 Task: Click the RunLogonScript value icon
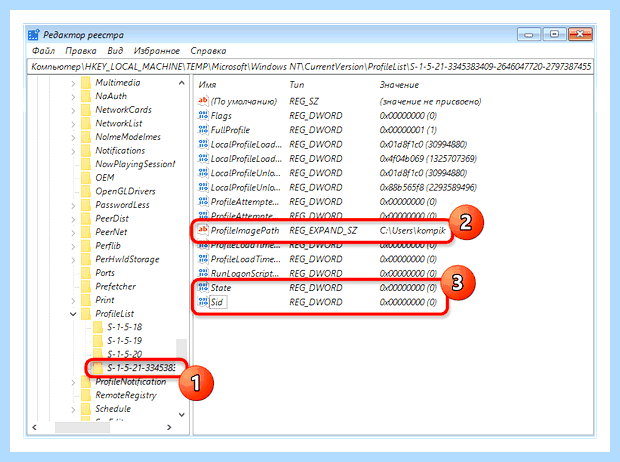[x=203, y=273]
